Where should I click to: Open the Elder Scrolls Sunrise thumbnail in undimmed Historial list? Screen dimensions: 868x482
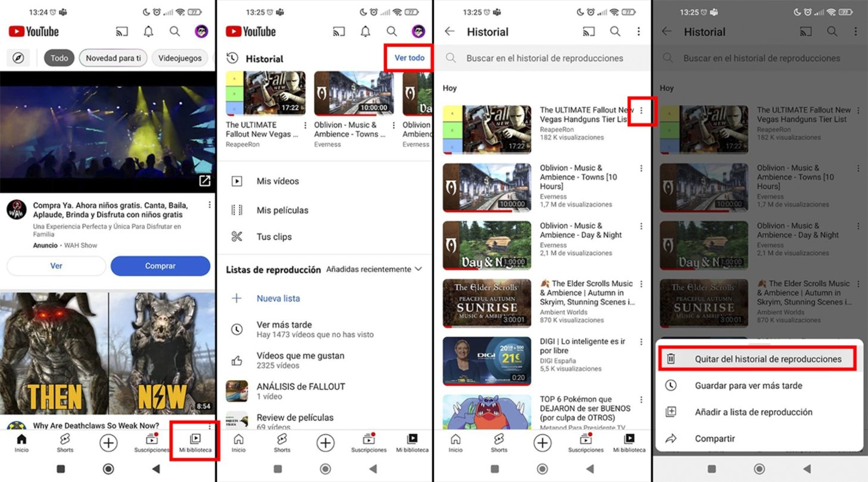tap(487, 303)
